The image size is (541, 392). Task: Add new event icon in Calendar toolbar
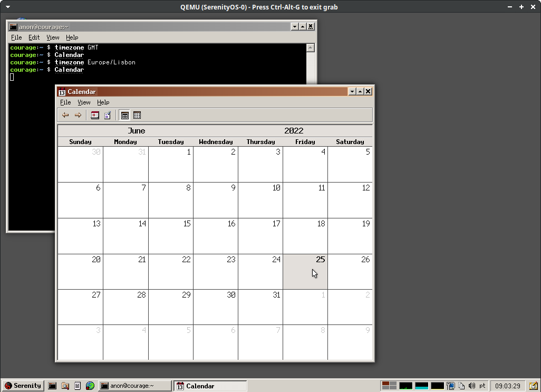(x=108, y=115)
